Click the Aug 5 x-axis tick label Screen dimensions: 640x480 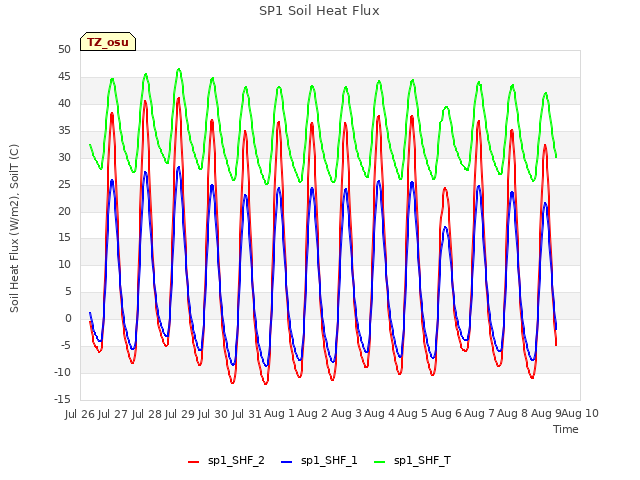tap(413, 413)
